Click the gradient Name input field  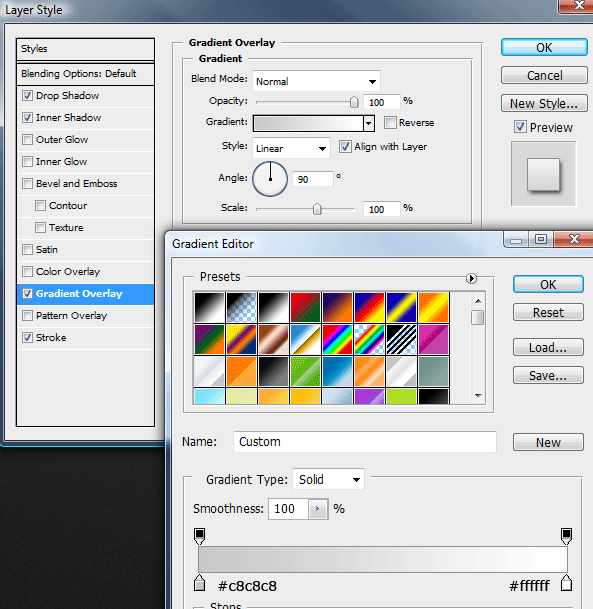pos(365,442)
